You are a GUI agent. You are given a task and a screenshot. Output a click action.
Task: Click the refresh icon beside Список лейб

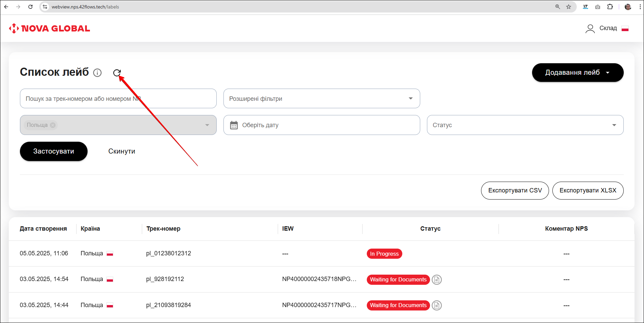coord(117,73)
